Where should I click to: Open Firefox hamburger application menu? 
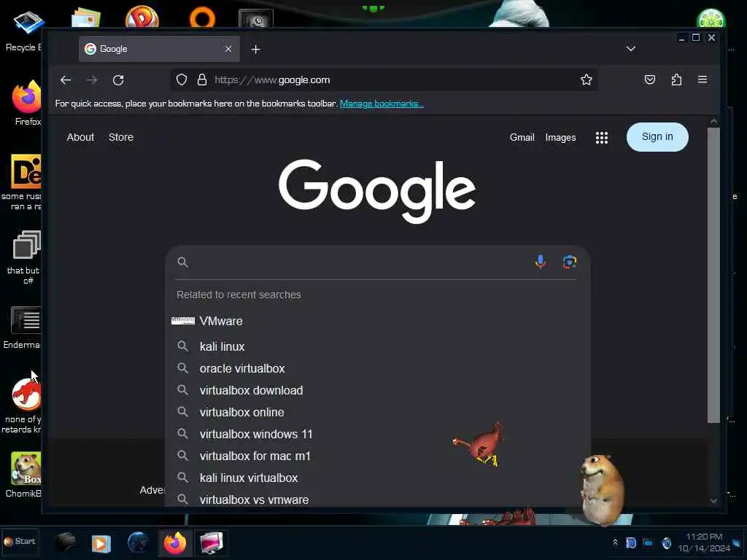703,79
